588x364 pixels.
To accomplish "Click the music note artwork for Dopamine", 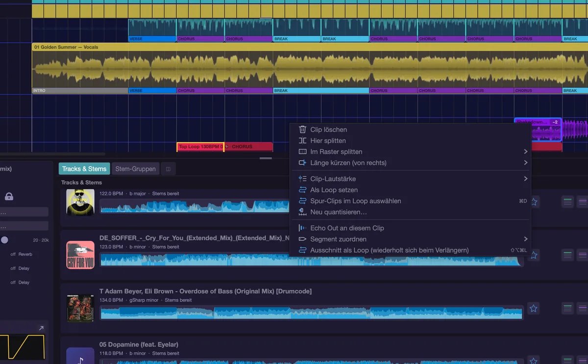I will click(80, 357).
